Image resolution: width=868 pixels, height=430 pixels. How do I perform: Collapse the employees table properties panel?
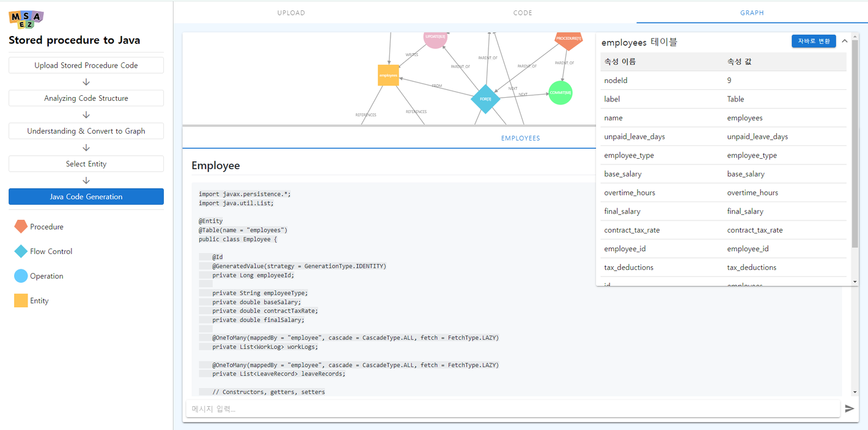(845, 41)
